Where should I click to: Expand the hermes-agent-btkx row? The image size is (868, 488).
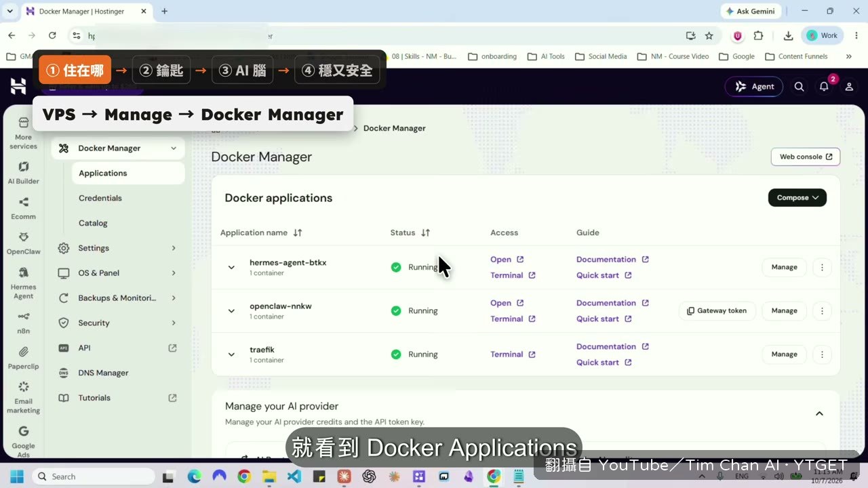click(231, 267)
